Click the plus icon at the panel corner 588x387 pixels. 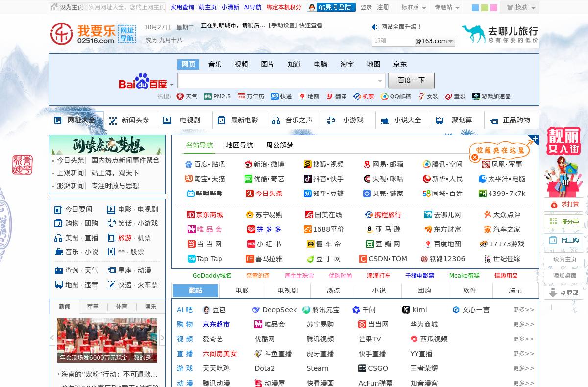pos(535,139)
